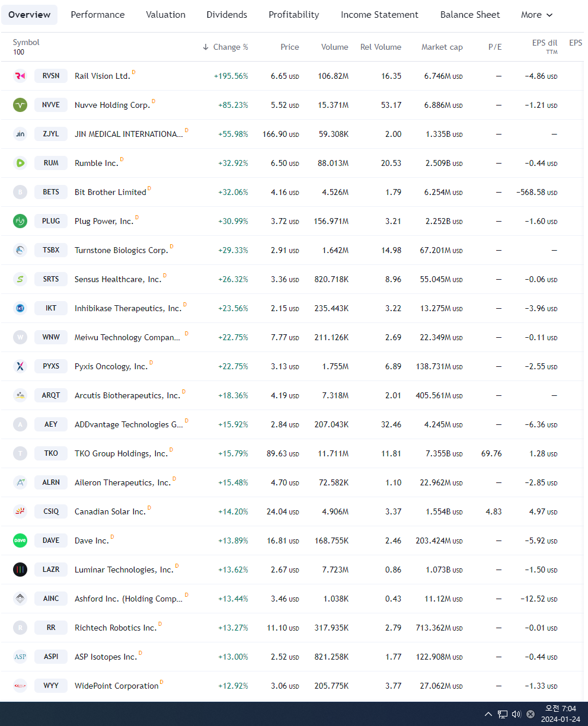Click the Luminar Technologies black logo icon
This screenshot has height=726, width=588.
pos(20,570)
